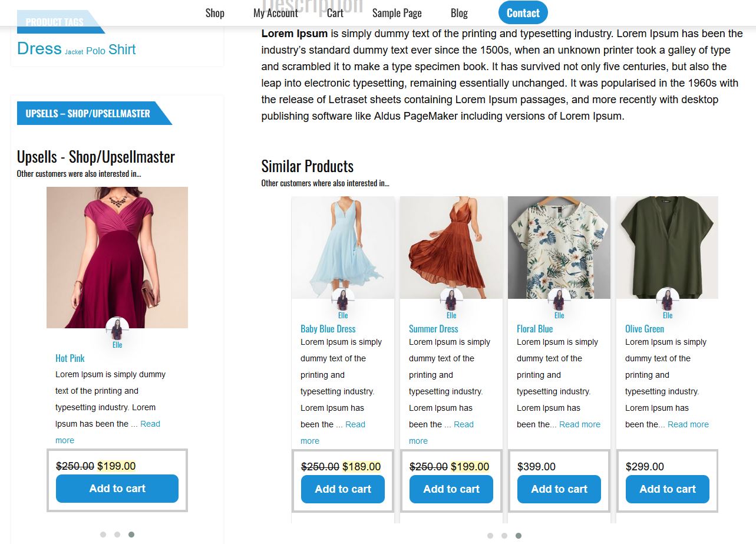Select first dot of Upsells carousel
756x544 pixels.
(103, 535)
